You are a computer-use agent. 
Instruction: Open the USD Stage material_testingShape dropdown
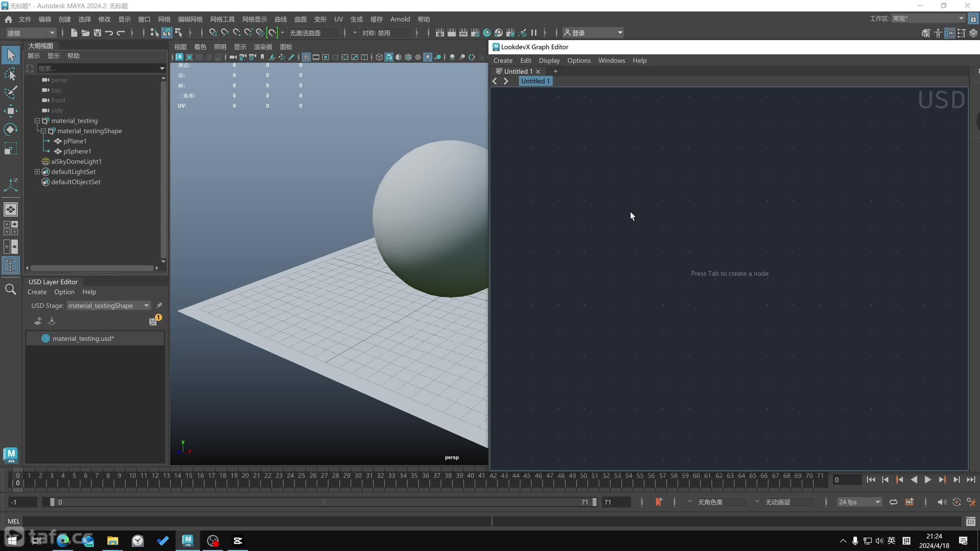(109, 305)
